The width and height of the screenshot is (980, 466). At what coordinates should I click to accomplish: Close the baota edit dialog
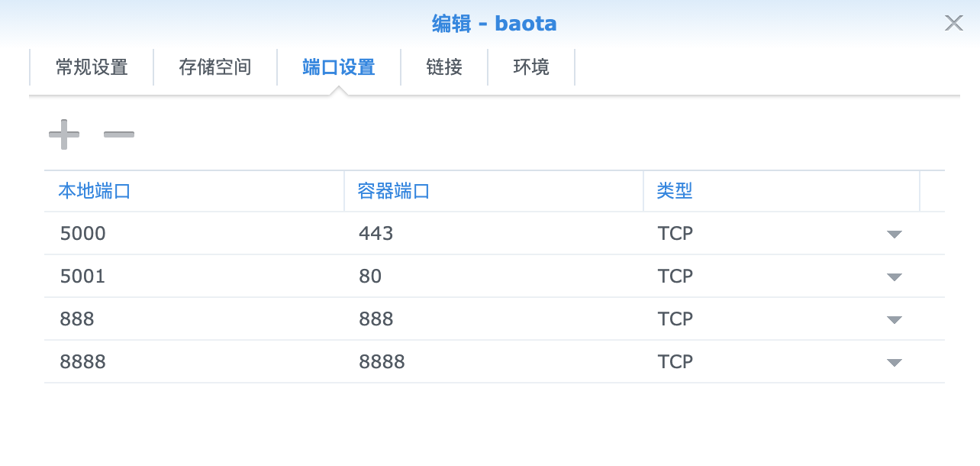tap(953, 24)
